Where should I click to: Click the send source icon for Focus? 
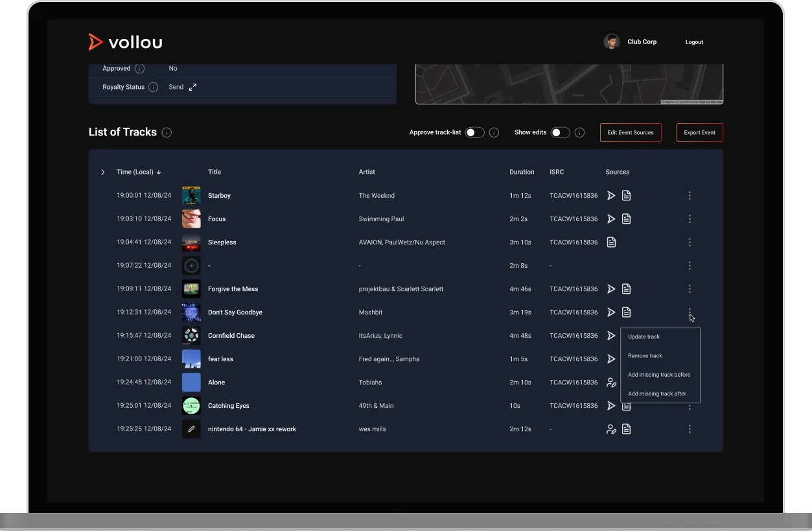[x=610, y=218]
